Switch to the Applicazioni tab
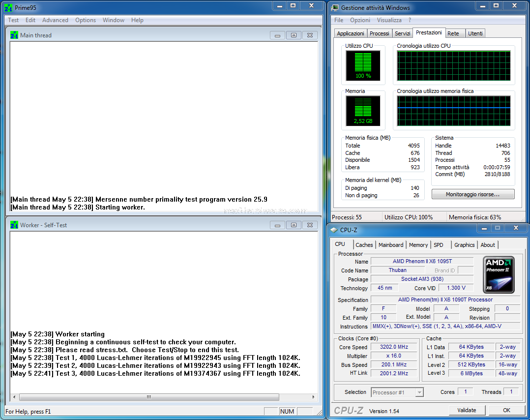Viewport: 530px width, 420px height. 351,33
